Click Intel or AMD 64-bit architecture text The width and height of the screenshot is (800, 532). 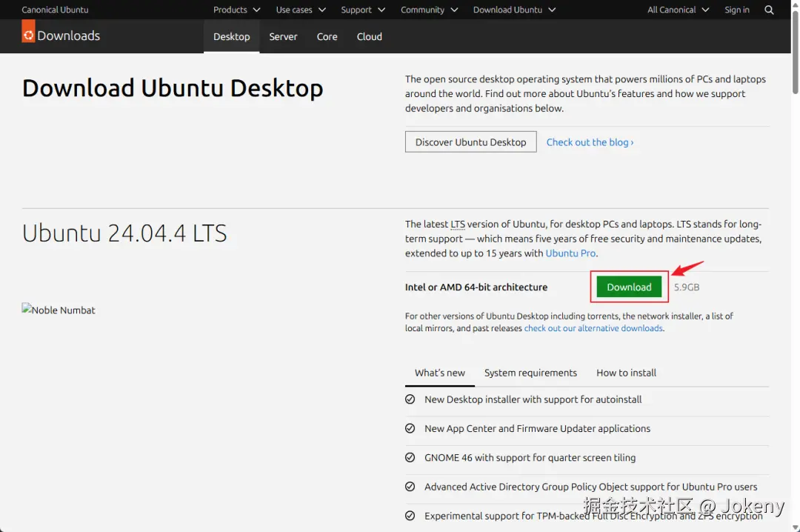click(476, 287)
